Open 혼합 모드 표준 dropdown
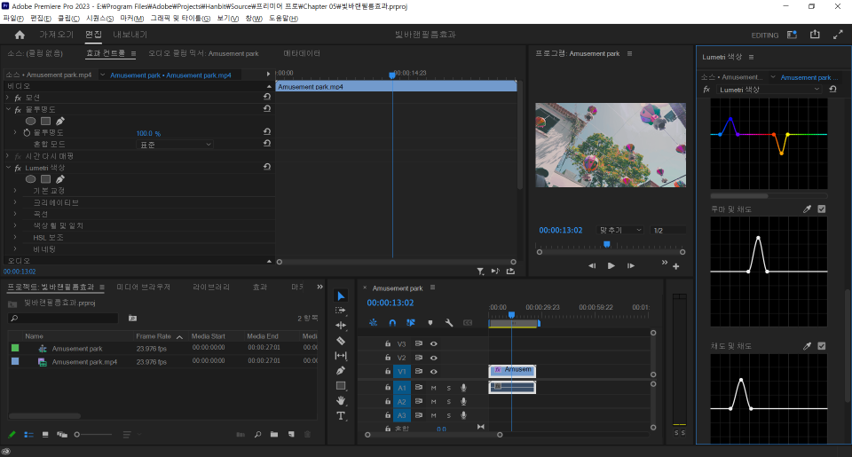The image size is (852, 457). 174,145
